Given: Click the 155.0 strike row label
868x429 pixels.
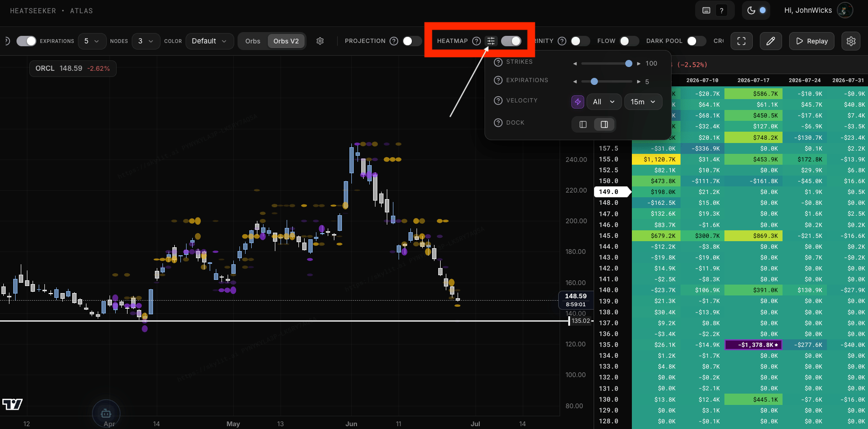Looking at the screenshot, I should coord(608,160).
